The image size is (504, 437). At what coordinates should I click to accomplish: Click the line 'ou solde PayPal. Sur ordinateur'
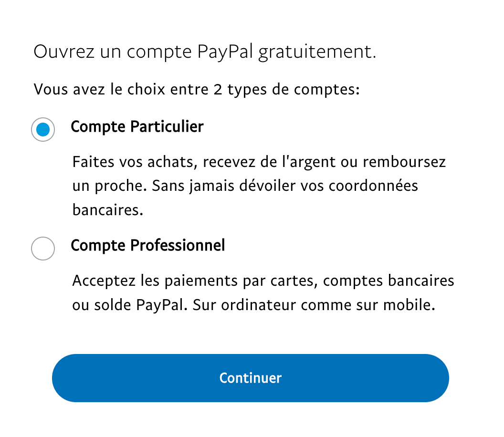tap(253, 305)
